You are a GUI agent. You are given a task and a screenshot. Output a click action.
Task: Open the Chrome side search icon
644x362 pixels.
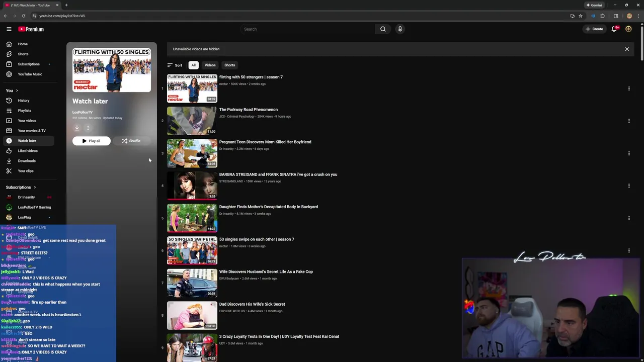[616, 16]
